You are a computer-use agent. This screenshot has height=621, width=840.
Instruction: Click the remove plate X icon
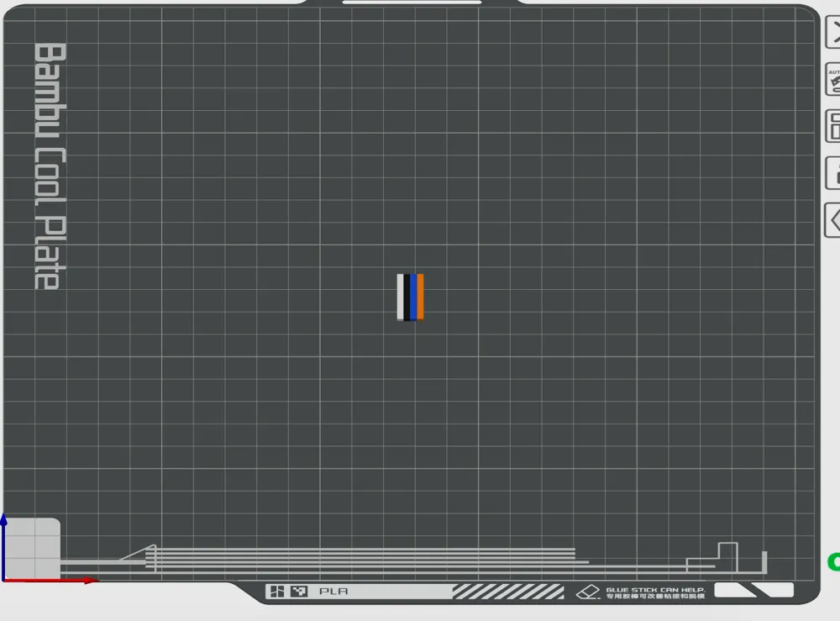833,34
